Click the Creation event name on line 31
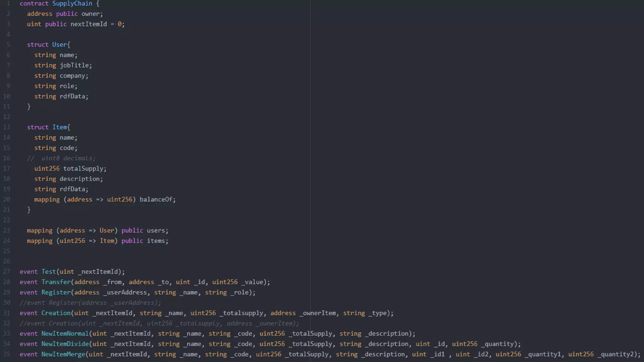Viewport: 644px width, 362px height. click(x=56, y=313)
